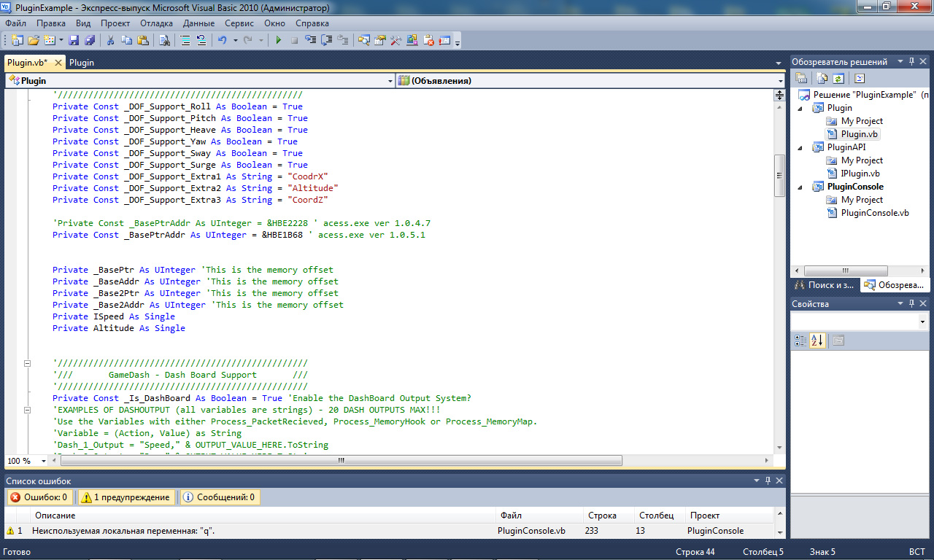Click the Cut scissors icon

(110, 41)
